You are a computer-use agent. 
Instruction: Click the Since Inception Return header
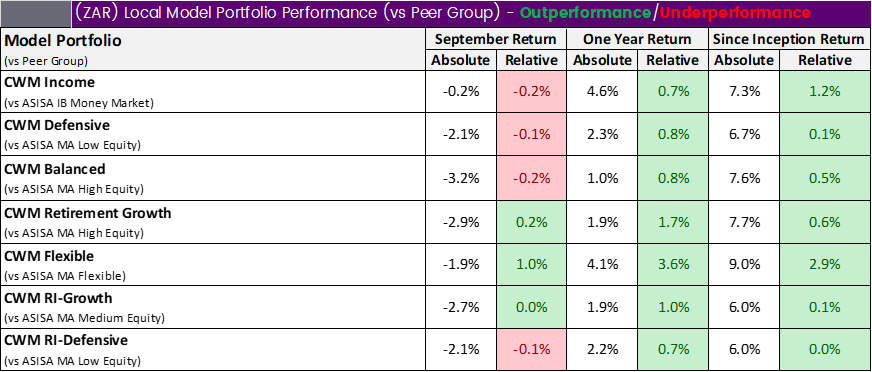[789, 39]
